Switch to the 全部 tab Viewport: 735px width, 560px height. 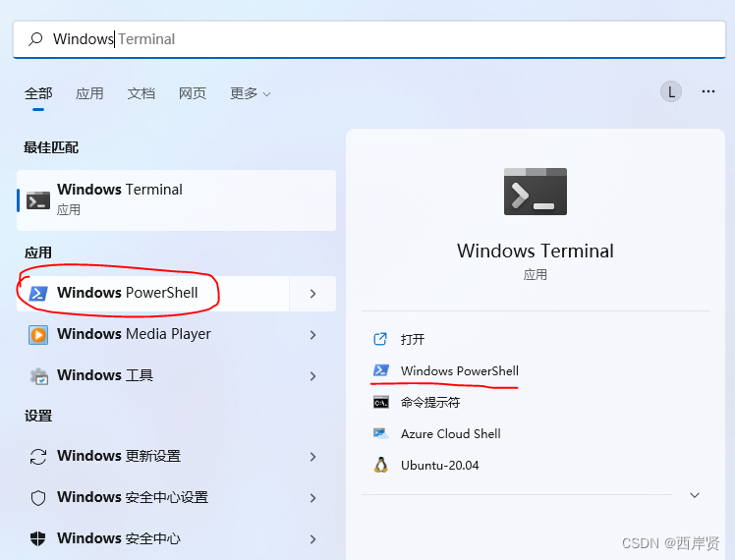[38, 93]
